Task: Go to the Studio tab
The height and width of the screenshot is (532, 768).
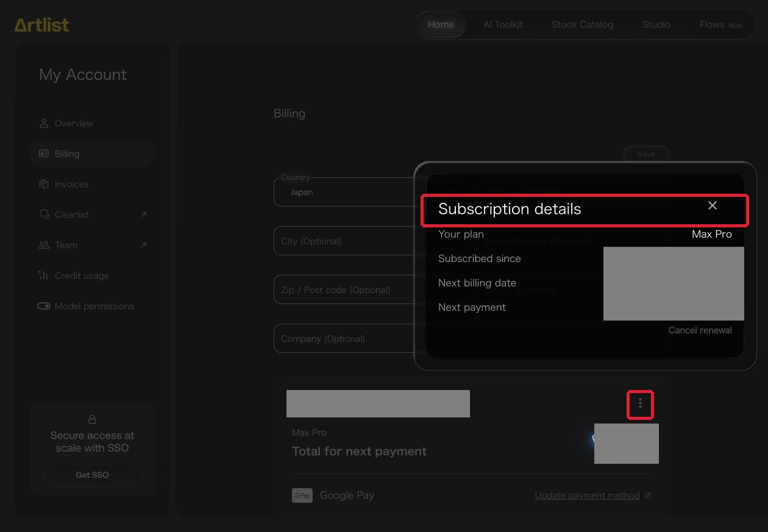Action: 656,24
